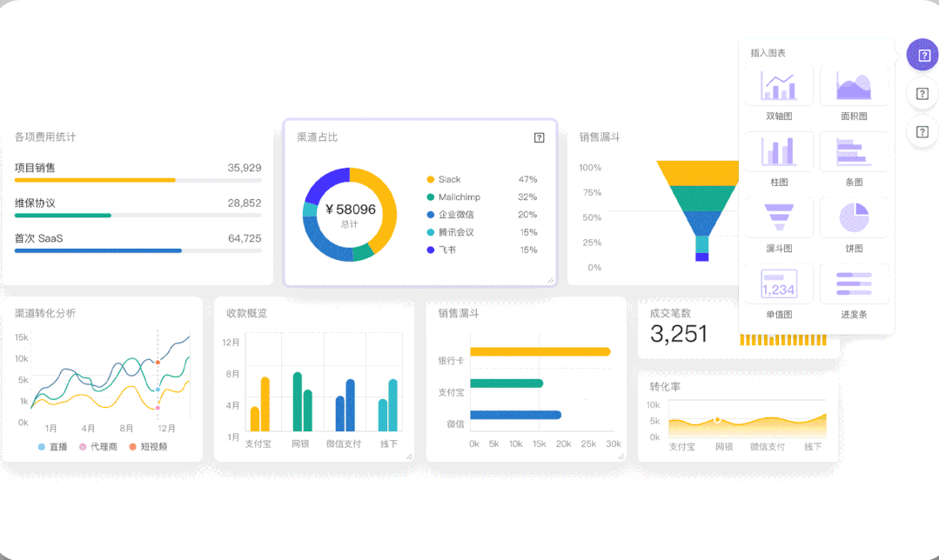Open help for the 渠道占比 card
939x560 pixels.
(x=538, y=137)
